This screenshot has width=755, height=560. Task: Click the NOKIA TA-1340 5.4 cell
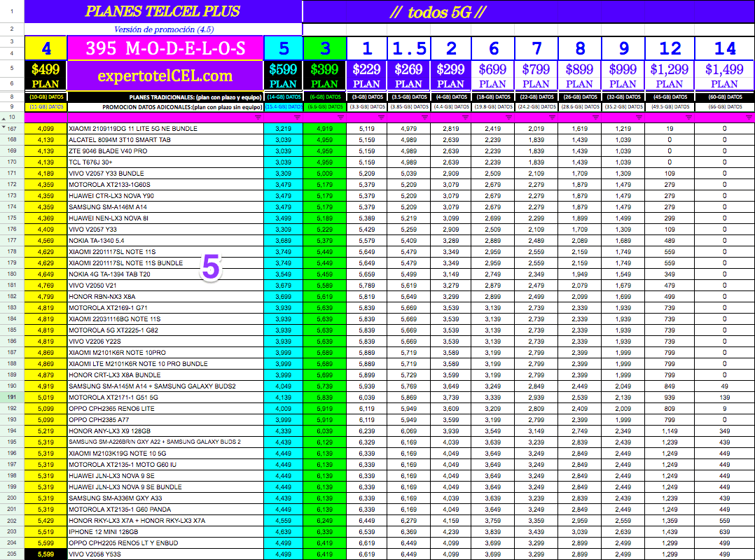pos(165,241)
